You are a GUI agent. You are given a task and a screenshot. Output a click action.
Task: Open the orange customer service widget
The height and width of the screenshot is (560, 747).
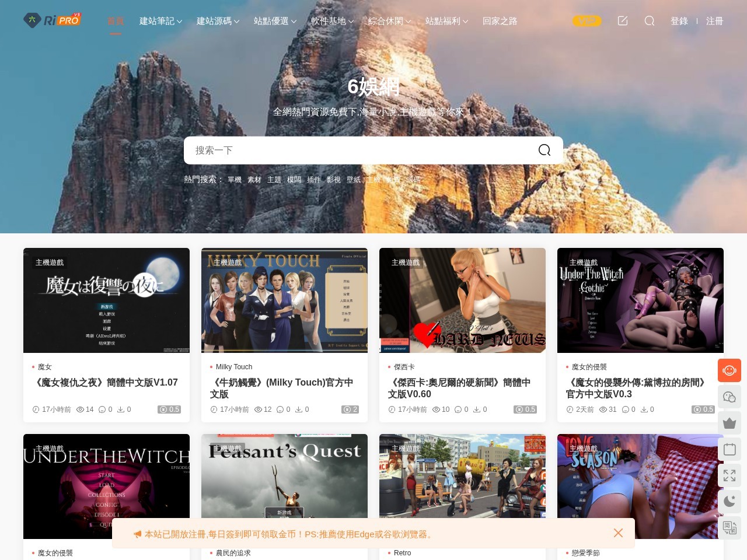coord(729,370)
